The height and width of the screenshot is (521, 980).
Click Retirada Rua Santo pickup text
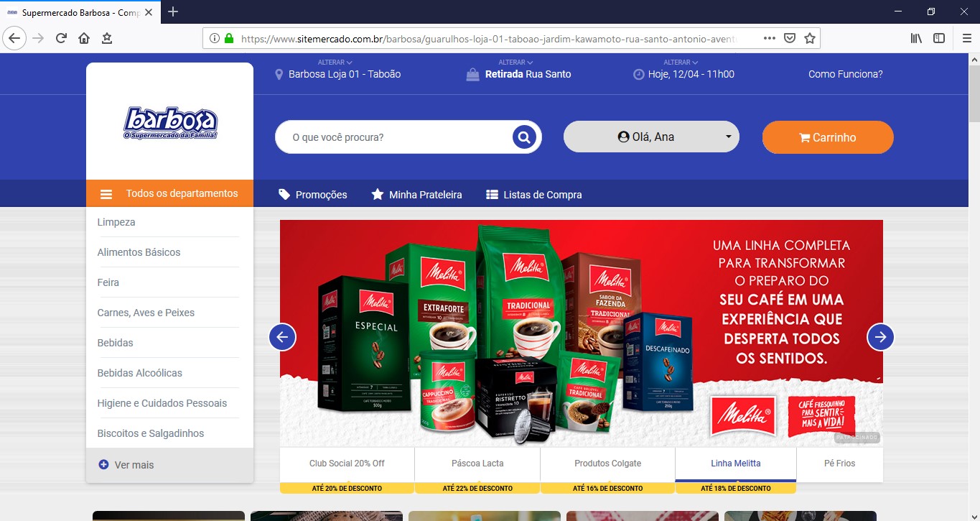coord(528,74)
